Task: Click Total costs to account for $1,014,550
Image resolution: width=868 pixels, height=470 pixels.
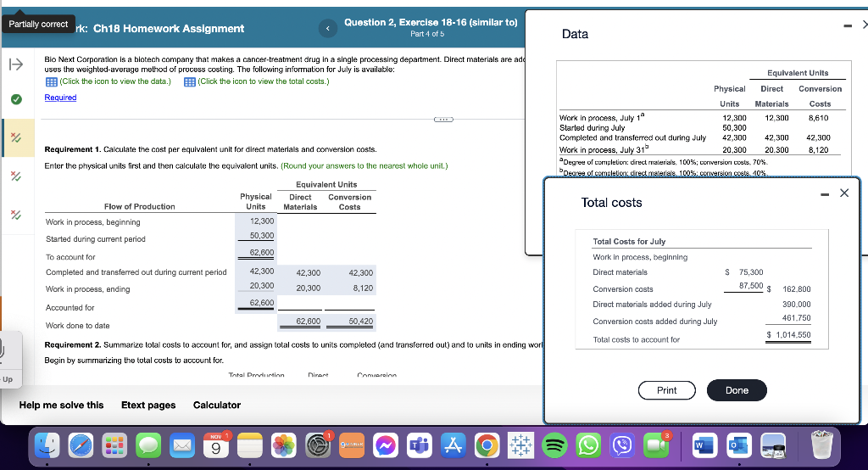Action: (x=788, y=335)
